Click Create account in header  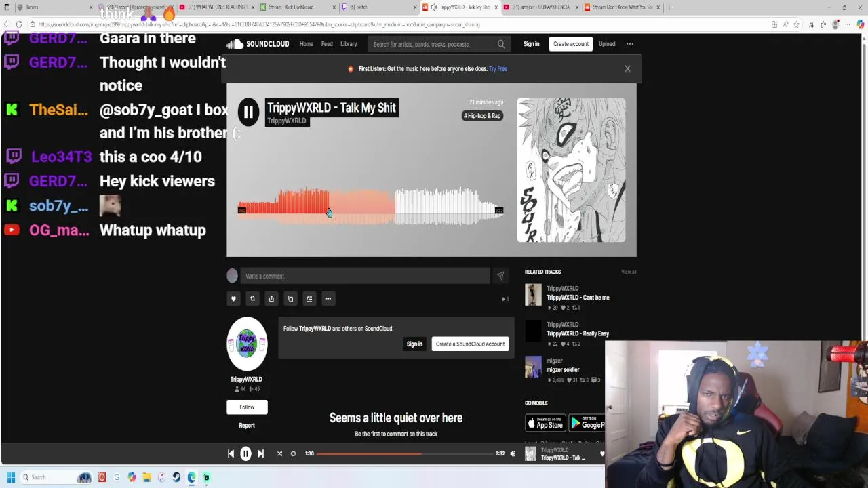(x=571, y=44)
